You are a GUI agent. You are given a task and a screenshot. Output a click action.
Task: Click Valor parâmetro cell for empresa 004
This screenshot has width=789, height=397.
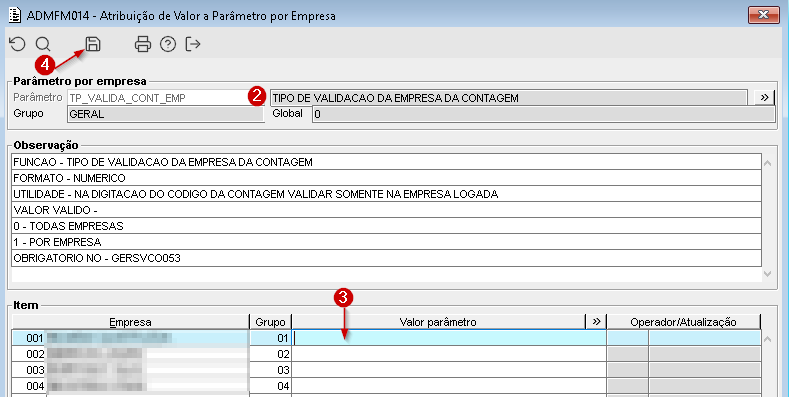pyautogui.click(x=449, y=386)
